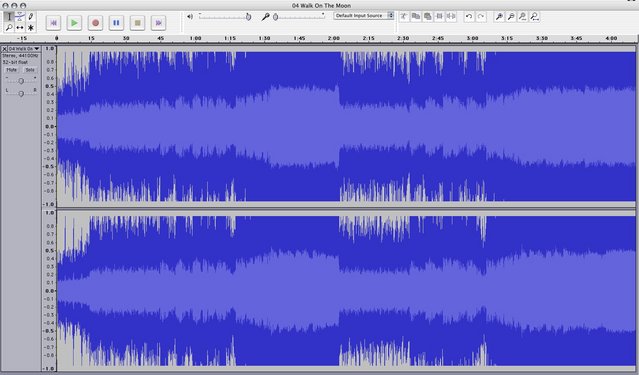Select the Zoom magnifier tool in tools palette
This screenshot has height=375, width=639.
click(9, 28)
